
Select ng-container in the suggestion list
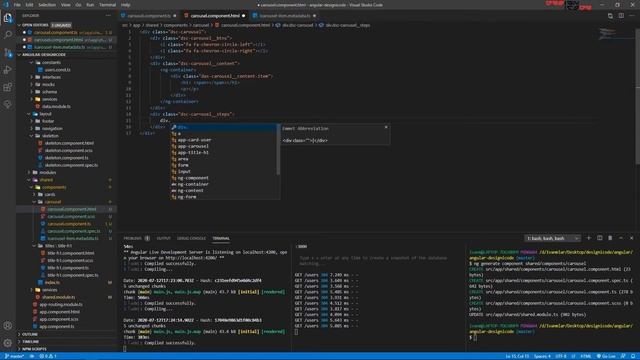[x=193, y=184]
